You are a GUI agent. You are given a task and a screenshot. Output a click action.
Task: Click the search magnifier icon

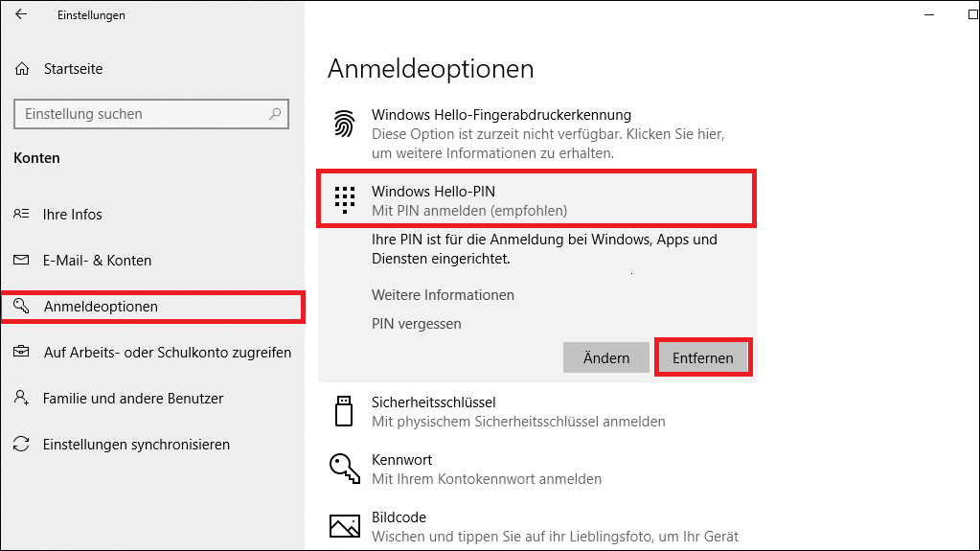click(275, 114)
